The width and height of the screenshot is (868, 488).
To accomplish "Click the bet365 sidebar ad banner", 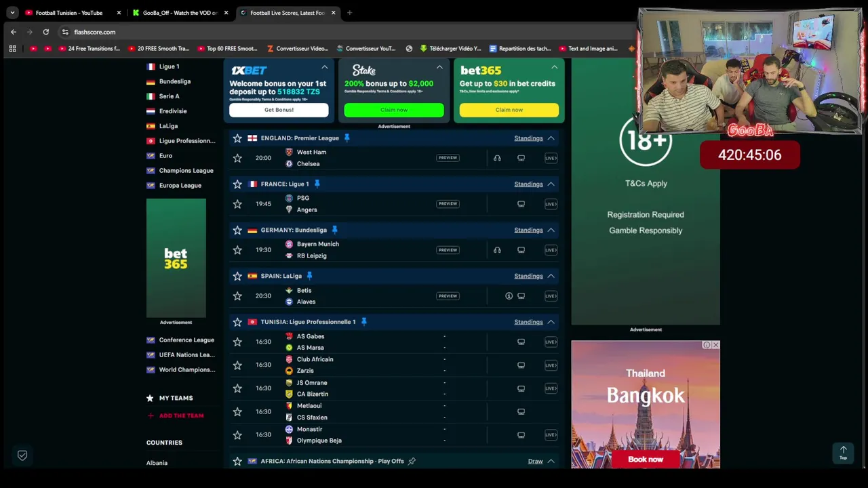I will [x=176, y=258].
